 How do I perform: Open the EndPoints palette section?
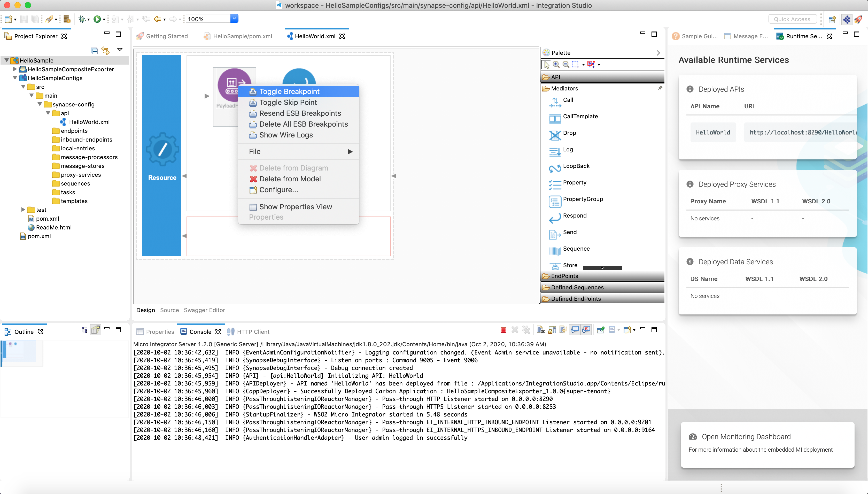click(x=564, y=275)
